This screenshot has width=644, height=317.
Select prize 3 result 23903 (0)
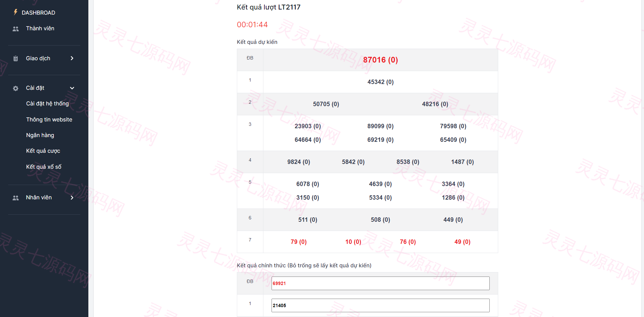point(308,126)
